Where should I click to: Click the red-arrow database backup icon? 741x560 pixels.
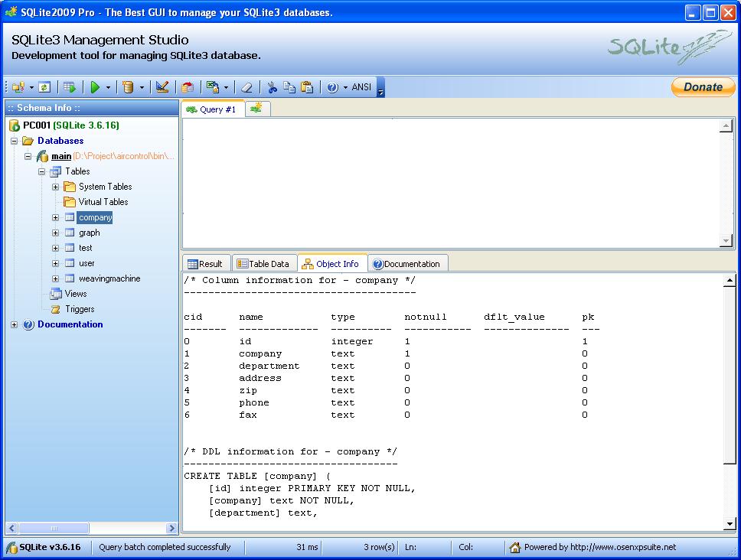188,87
